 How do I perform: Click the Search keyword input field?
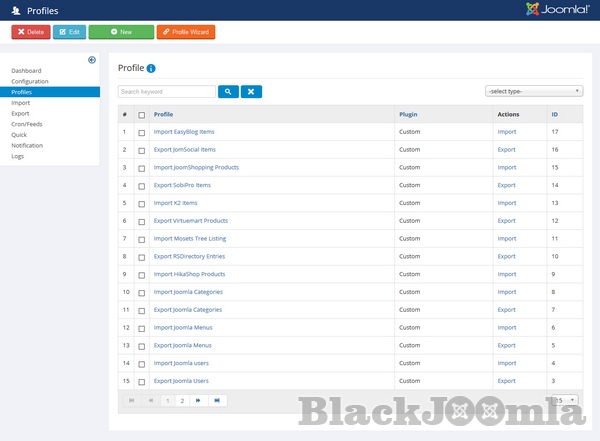pos(167,91)
